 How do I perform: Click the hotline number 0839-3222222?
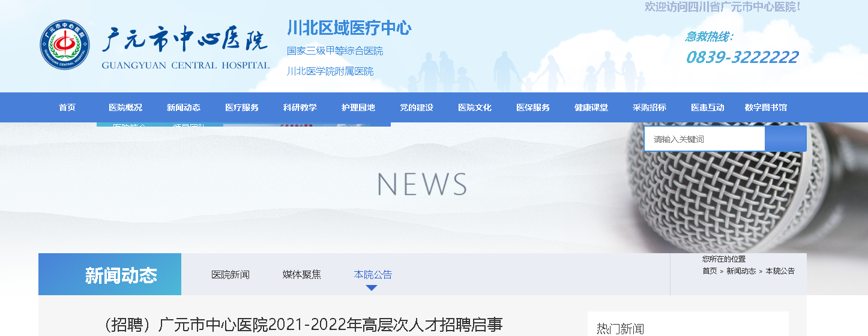tap(742, 57)
